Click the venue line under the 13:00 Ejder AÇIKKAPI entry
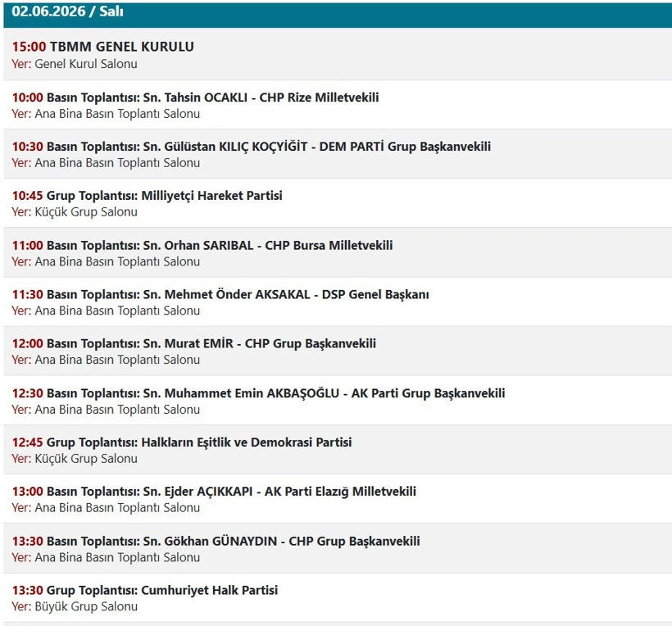672x626 pixels. pyautogui.click(x=106, y=508)
